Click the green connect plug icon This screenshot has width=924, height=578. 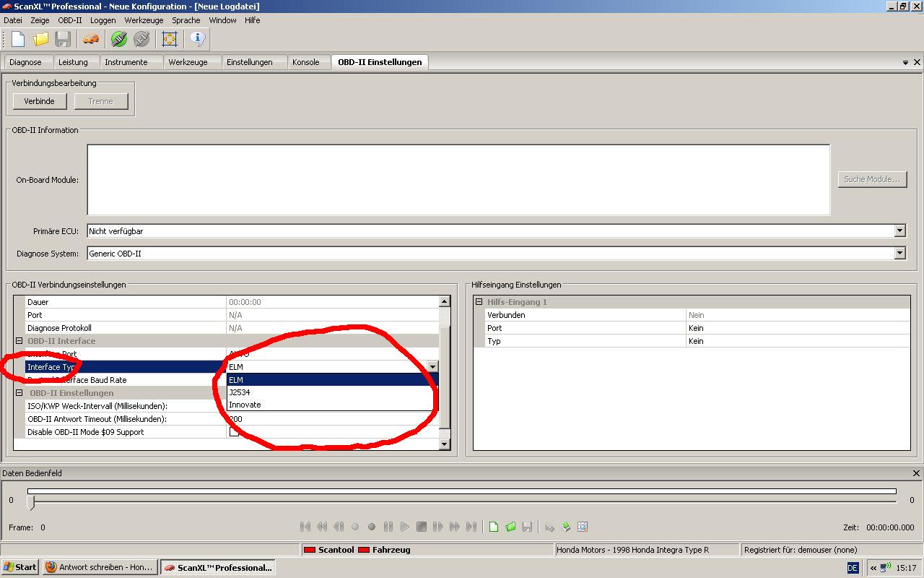click(119, 39)
